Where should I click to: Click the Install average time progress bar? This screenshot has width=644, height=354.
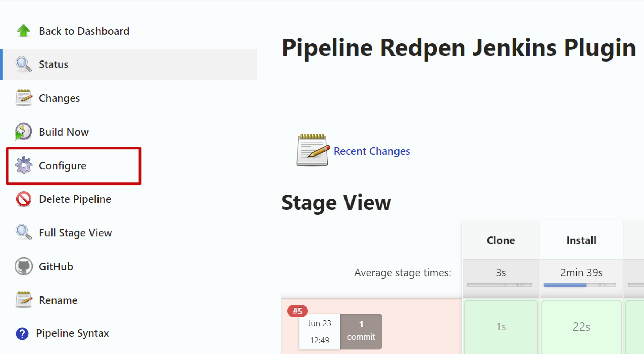(580, 285)
